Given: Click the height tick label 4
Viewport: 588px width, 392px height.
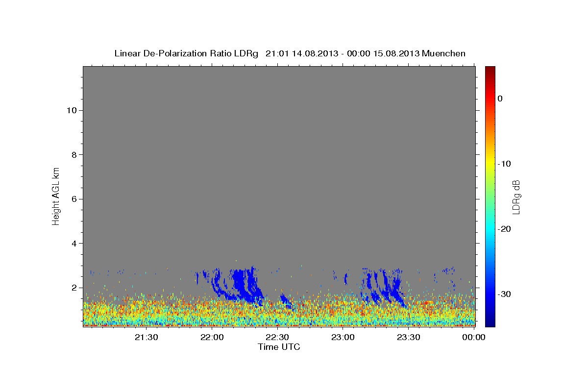Looking at the screenshot, I should (74, 244).
